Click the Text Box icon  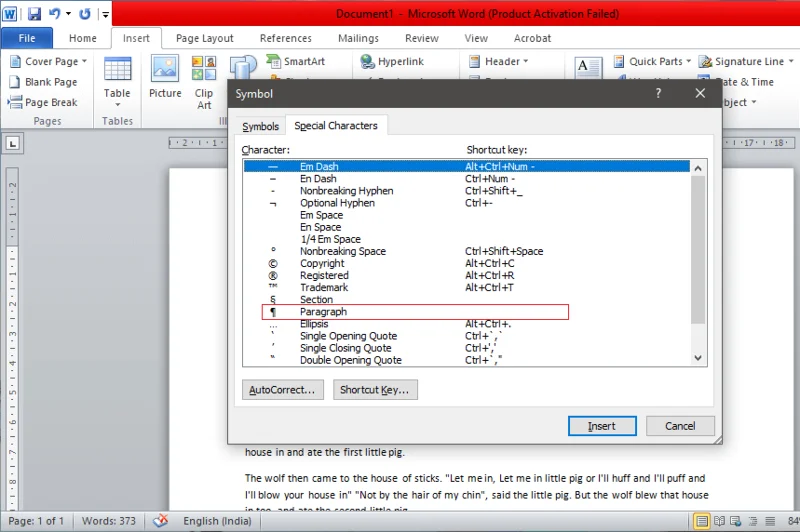(588, 67)
